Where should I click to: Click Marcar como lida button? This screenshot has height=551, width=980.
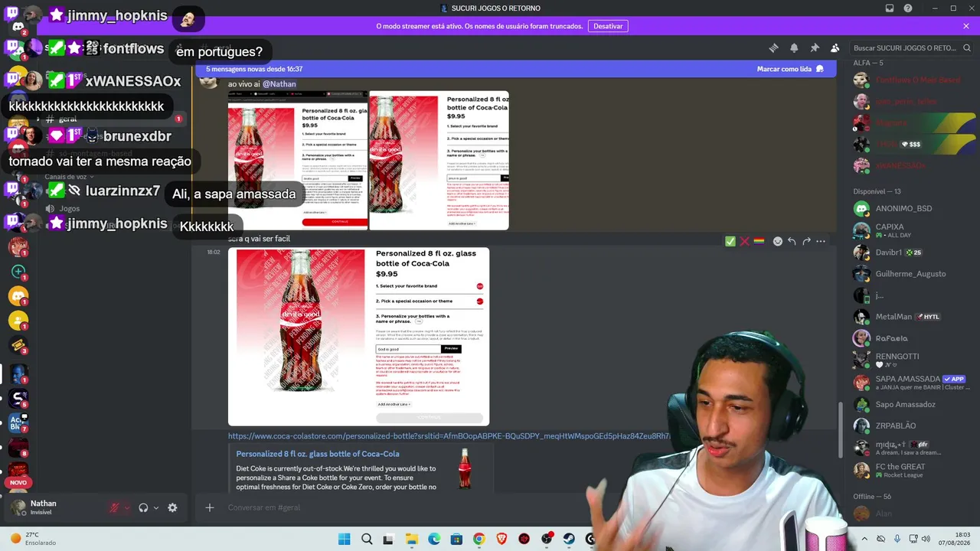790,69
